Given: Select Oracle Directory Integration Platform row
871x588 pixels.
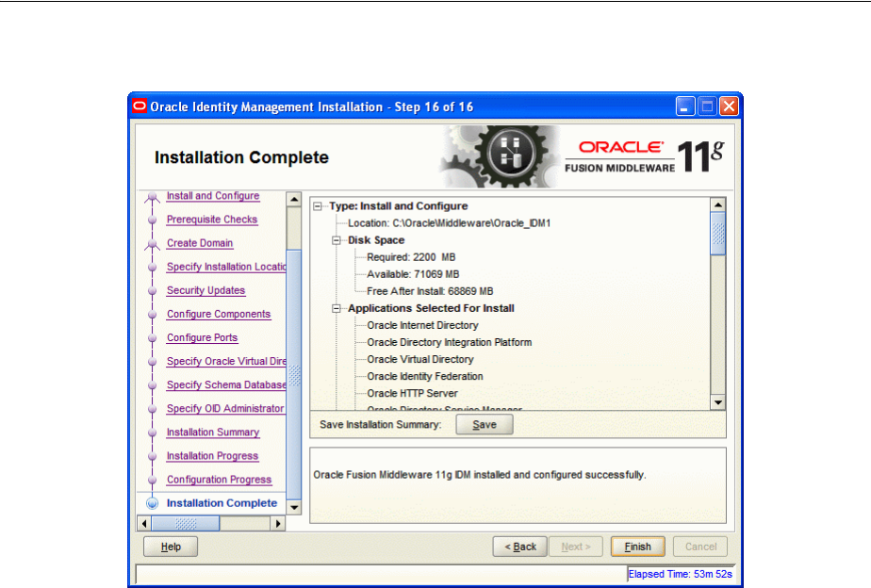Looking at the screenshot, I should pos(450,343).
